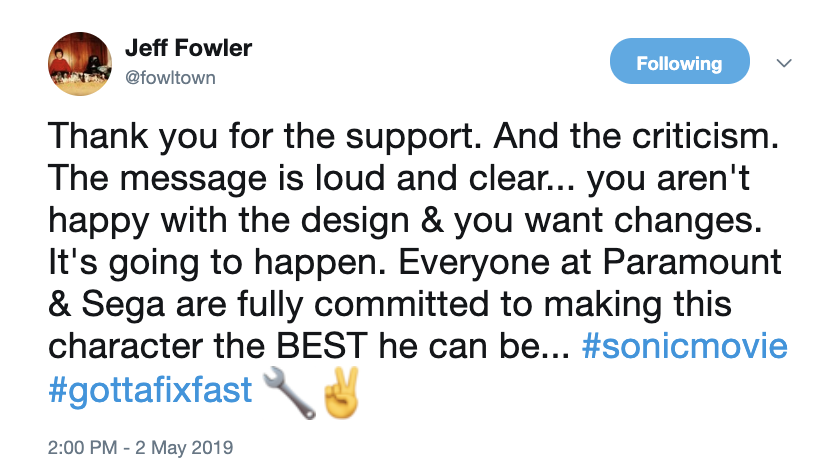Open the #sonicmovie hashtag
The image size is (836, 474).
684,347
